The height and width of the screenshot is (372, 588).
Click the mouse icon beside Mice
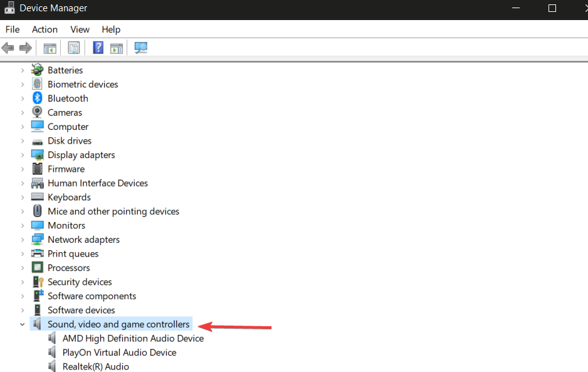(37, 211)
